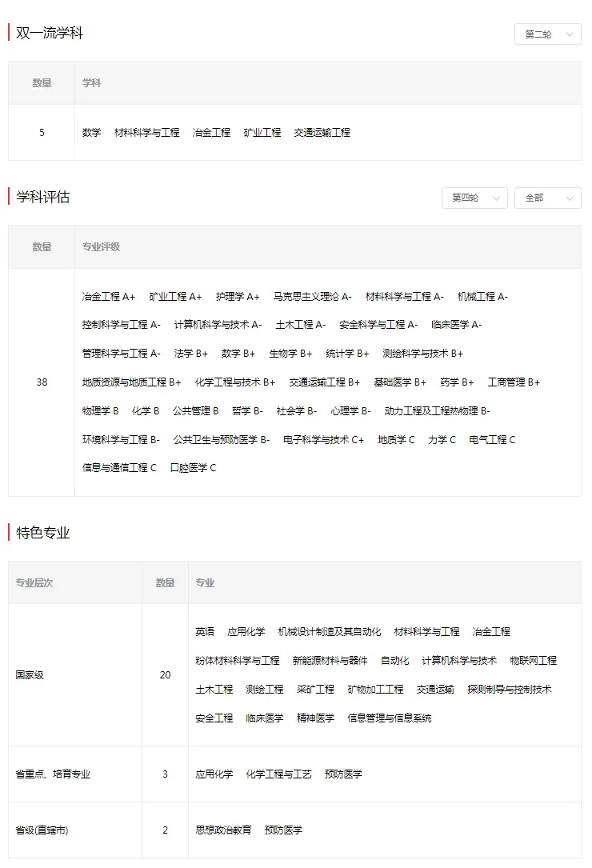The height and width of the screenshot is (868, 592).
Task: Click 材料科学与工程 in 双一流学科 row
Action: pos(146,133)
